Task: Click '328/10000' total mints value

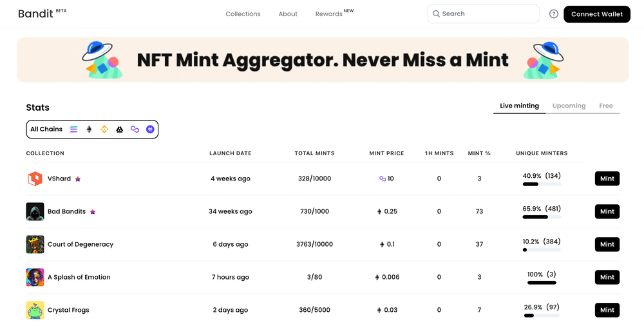Action: [x=315, y=179]
